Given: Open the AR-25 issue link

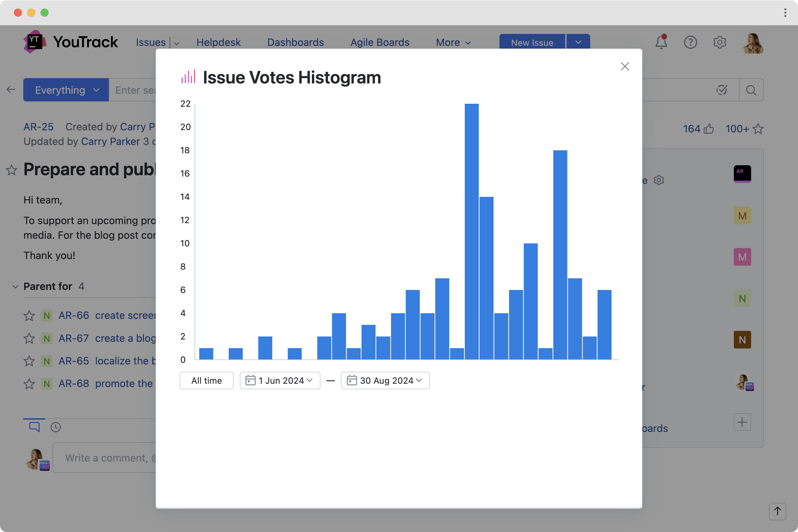Looking at the screenshot, I should click(x=38, y=127).
